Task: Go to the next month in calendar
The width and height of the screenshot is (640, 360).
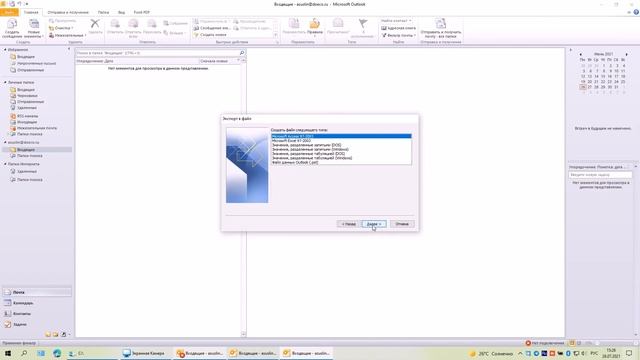Action: [x=627, y=54]
